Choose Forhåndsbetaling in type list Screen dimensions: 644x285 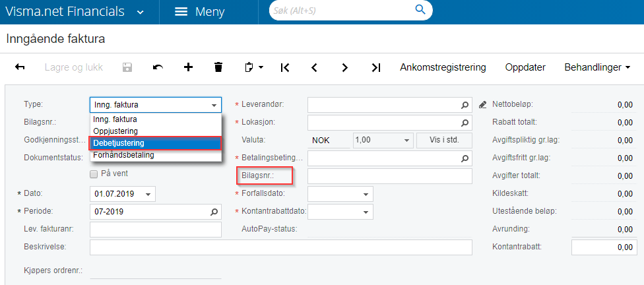[x=123, y=155]
